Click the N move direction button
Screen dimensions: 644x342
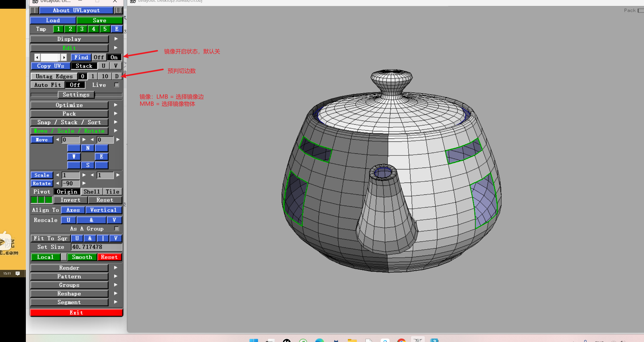click(88, 148)
